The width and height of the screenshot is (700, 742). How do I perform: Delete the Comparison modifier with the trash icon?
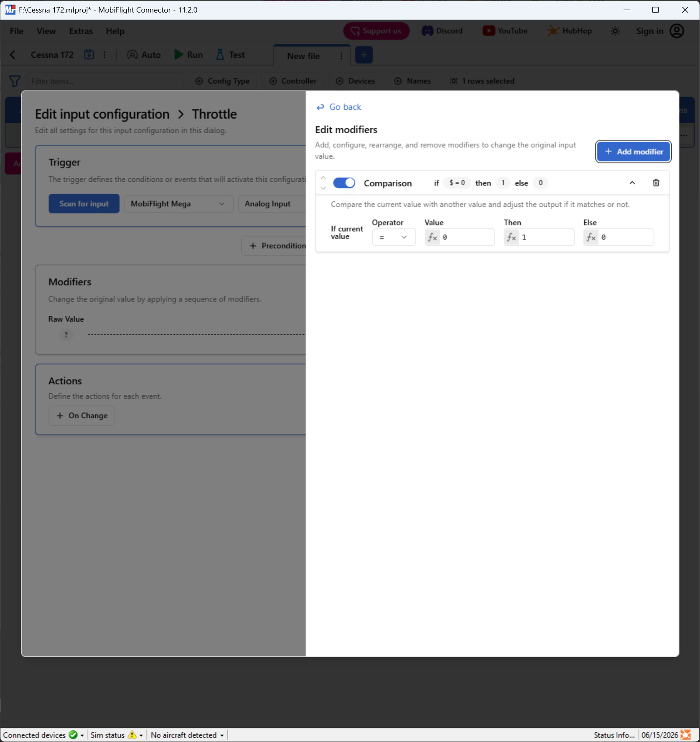point(656,183)
